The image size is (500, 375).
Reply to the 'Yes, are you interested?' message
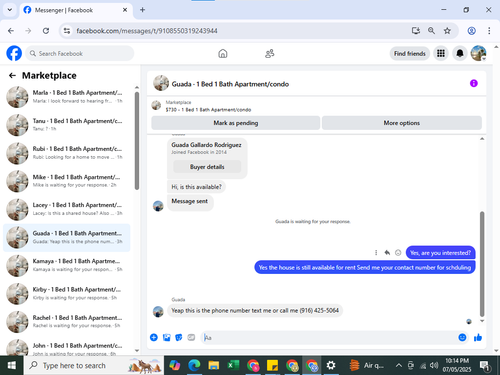point(387,253)
